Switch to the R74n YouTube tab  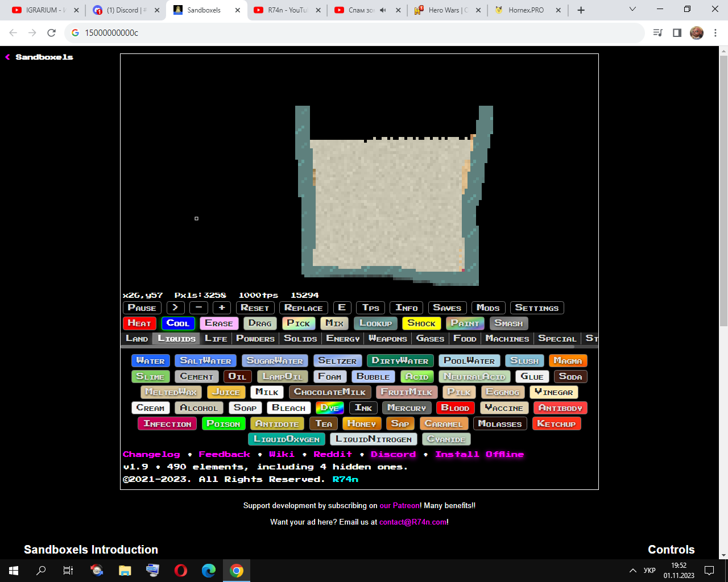287,10
